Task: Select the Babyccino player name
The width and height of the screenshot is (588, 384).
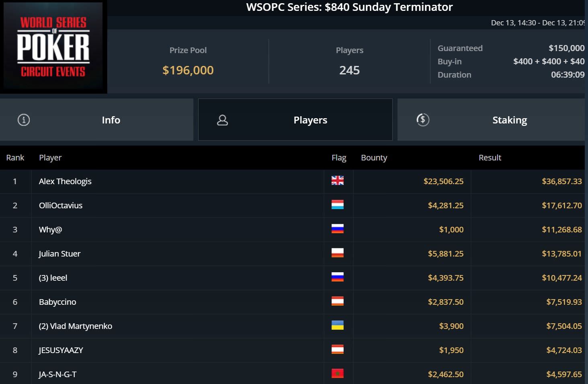Action: pos(57,302)
